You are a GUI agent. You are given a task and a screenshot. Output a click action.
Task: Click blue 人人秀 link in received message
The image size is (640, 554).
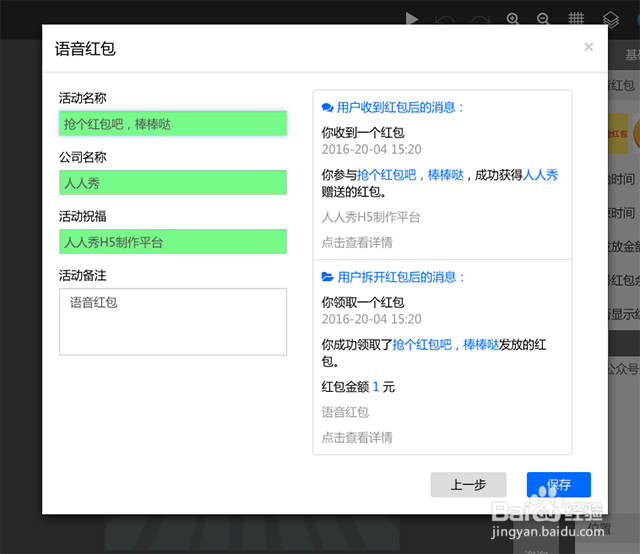pyautogui.click(x=540, y=175)
